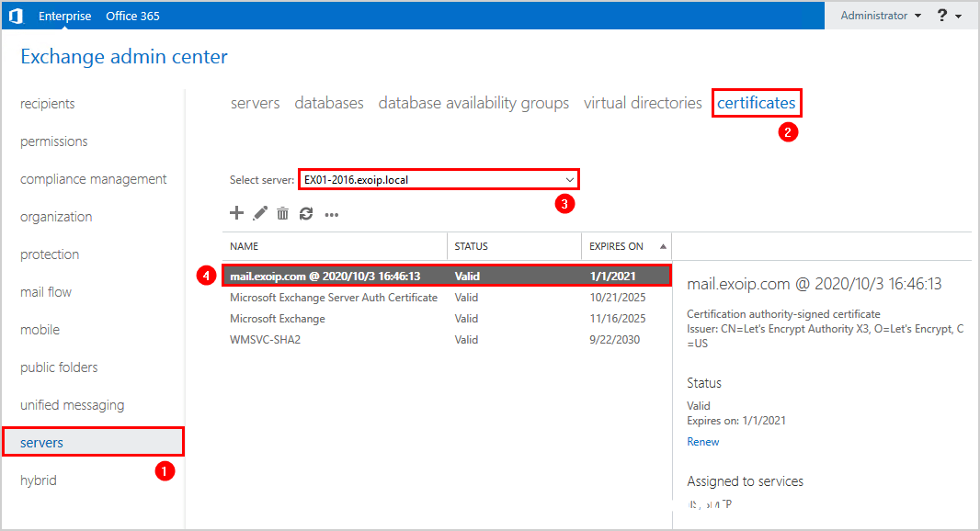Go to mail flow section
The image size is (980, 531).
point(46,292)
